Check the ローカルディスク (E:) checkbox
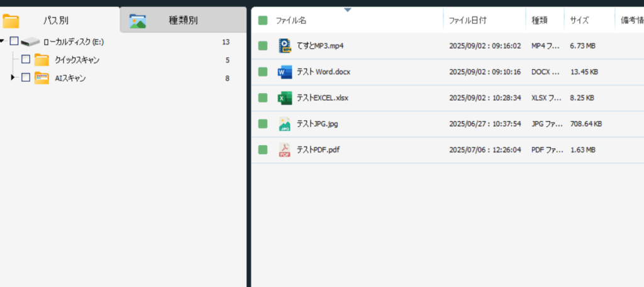Screen dimensions: 644x287 pyautogui.click(x=14, y=41)
